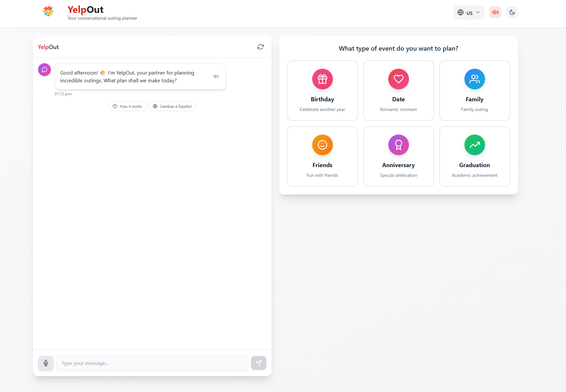Click the chat assistant avatar bubble icon
The height and width of the screenshot is (392, 566).
point(45,70)
